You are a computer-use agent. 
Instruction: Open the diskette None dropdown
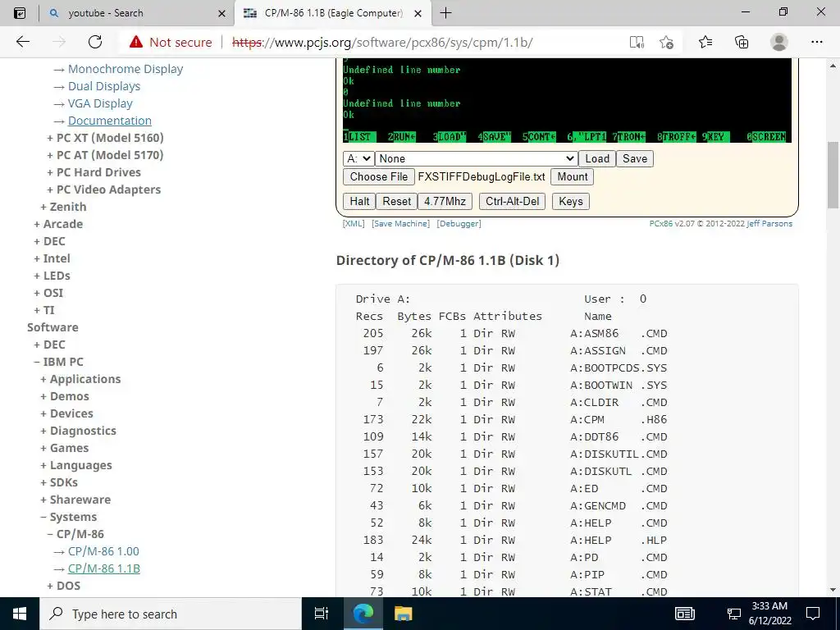[x=476, y=158]
